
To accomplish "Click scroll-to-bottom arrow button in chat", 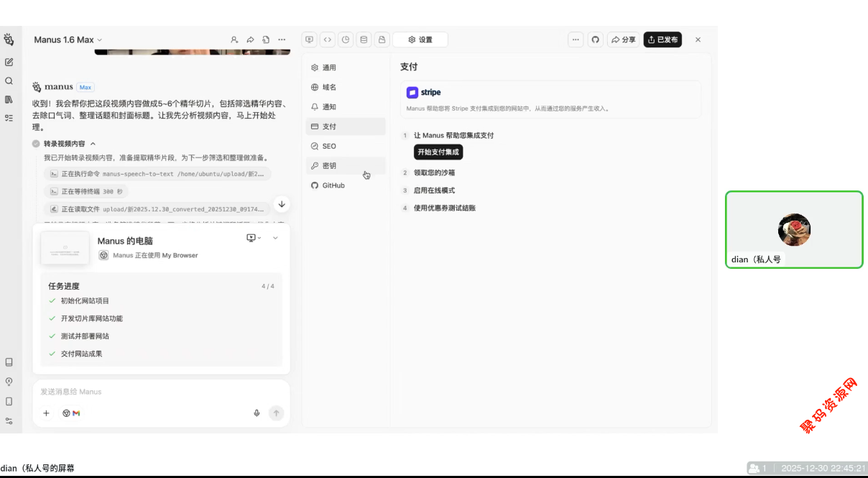I will (282, 204).
